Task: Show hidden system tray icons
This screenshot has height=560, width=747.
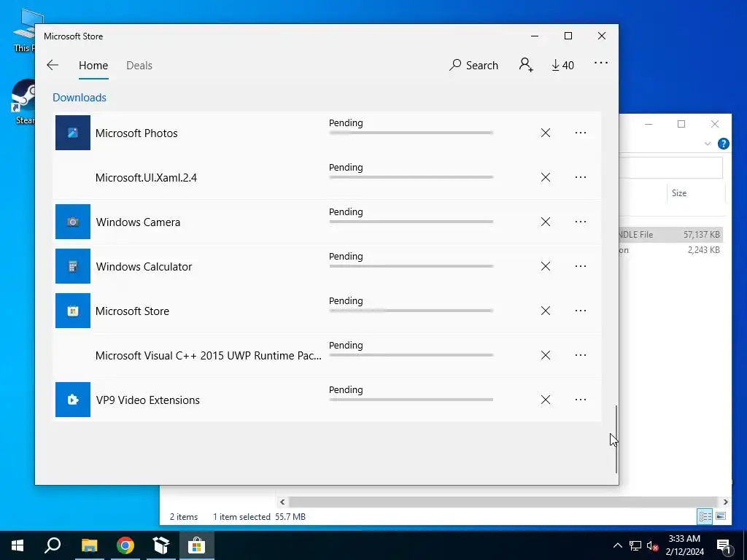Action: pyautogui.click(x=617, y=545)
